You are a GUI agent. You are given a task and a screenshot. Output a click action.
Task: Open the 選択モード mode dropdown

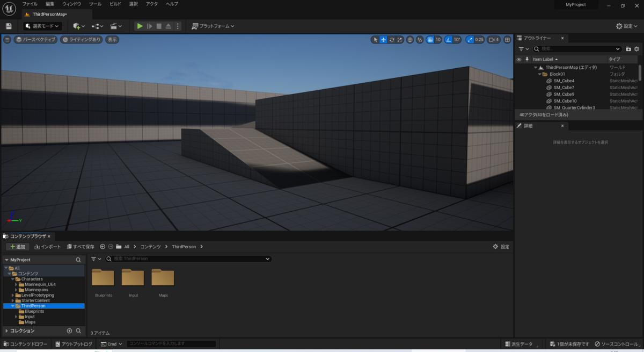[43, 26]
